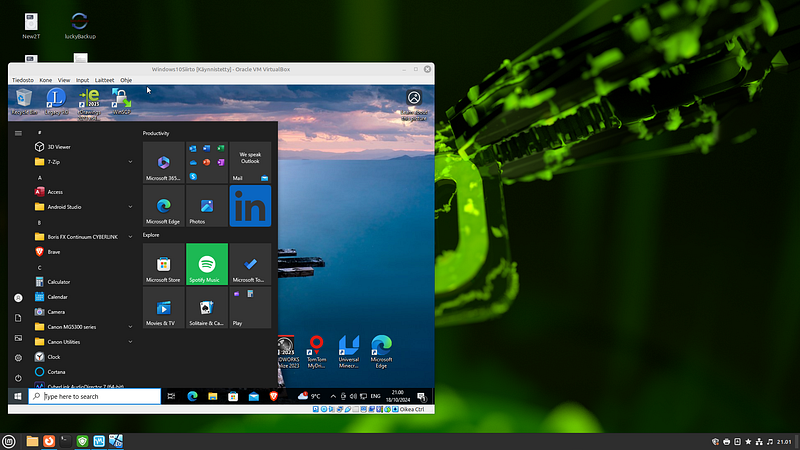
Task: Open the Solitaire & Casual Games tile
Action: [207, 307]
